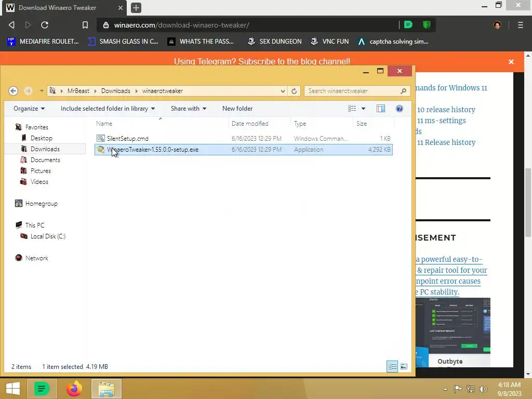Select This PC in navigation pane
Image resolution: width=532 pixels, height=399 pixels.
pos(34,225)
